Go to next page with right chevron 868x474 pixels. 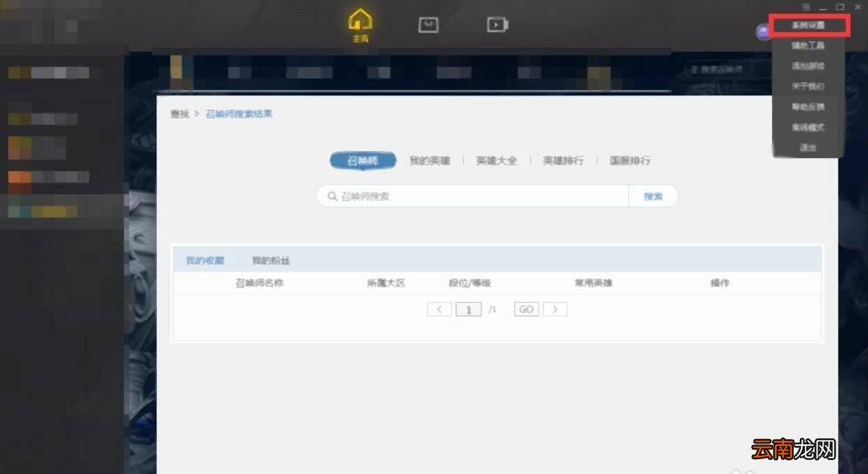click(x=555, y=309)
